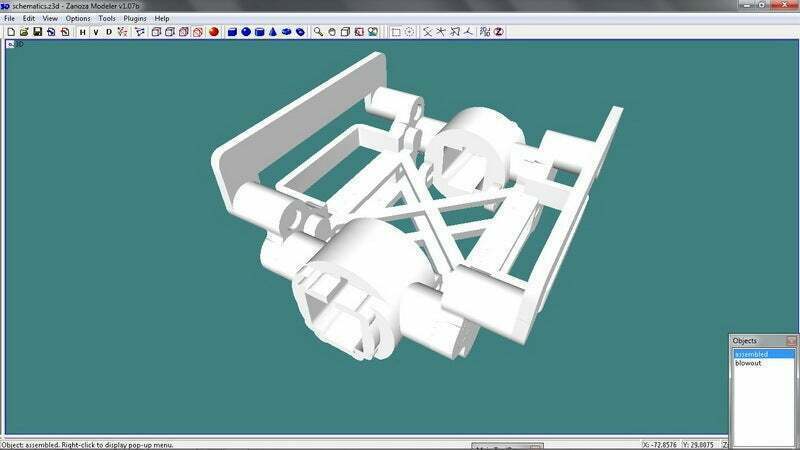Create a blue cylinder primitive
The width and height of the screenshot is (800, 450).
point(260,32)
